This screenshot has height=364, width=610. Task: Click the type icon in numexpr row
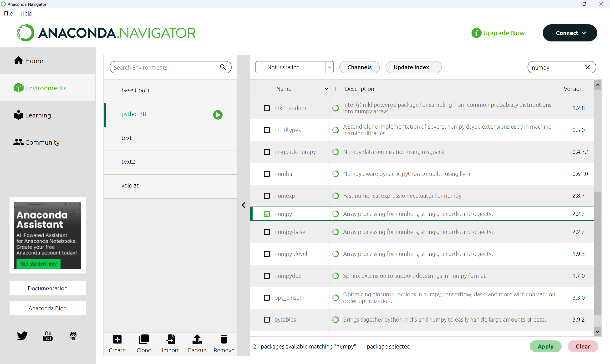pyautogui.click(x=335, y=196)
